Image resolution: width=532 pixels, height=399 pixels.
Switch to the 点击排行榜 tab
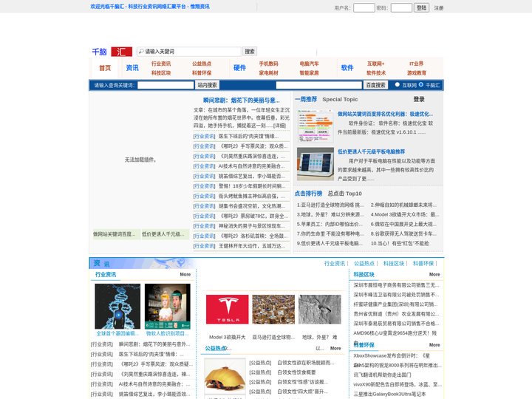click(x=308, y=194)
